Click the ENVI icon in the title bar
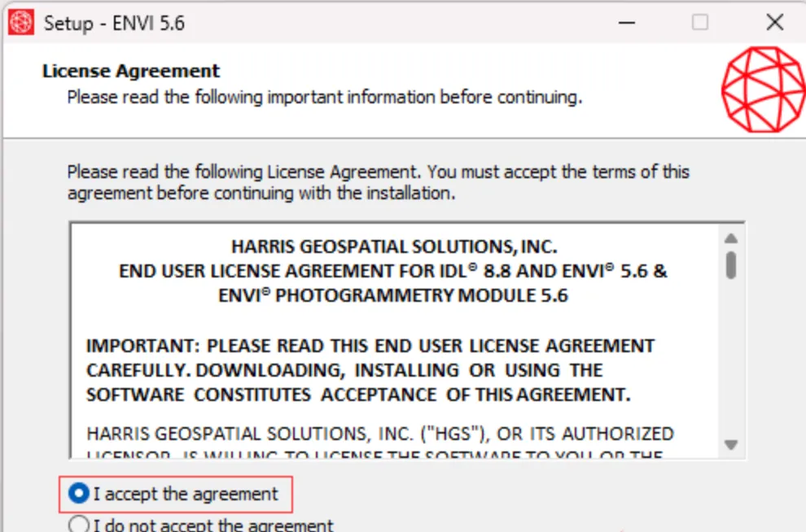Screen dimensions: 806x532 click(x=21, y=23)
